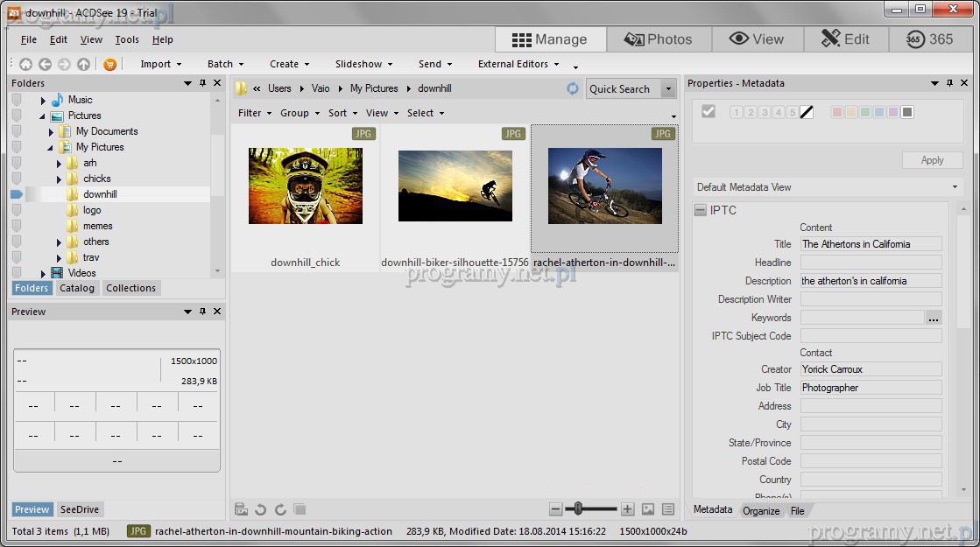Click the refresh icon beside Quick Search
This screenshot has width=980, height=547.
point(573,88)
